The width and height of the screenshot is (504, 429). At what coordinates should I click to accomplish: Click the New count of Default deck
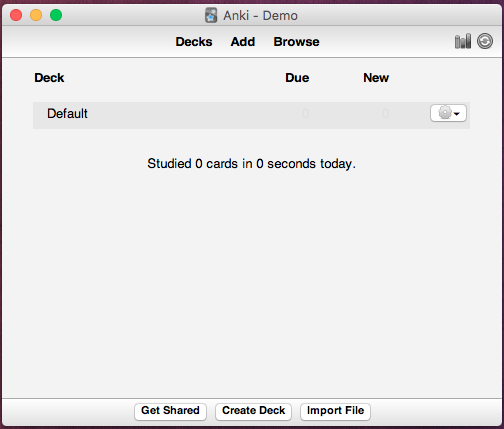[x=385, y=114]
